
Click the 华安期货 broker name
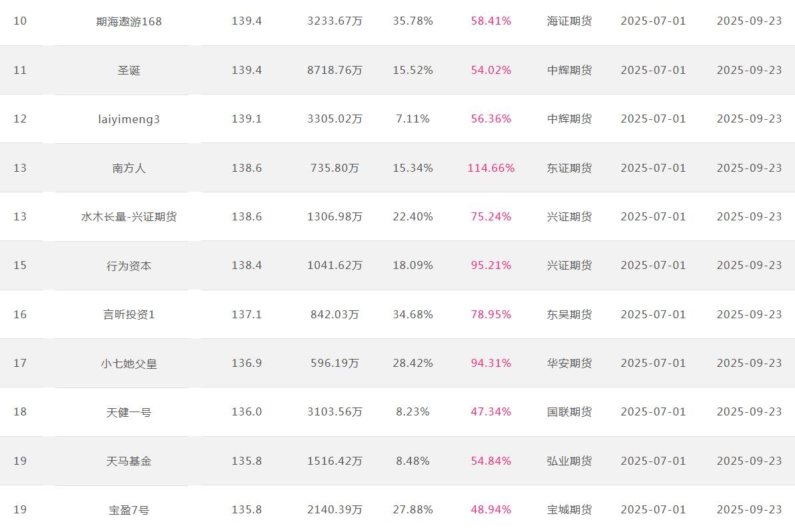[569, 363]
